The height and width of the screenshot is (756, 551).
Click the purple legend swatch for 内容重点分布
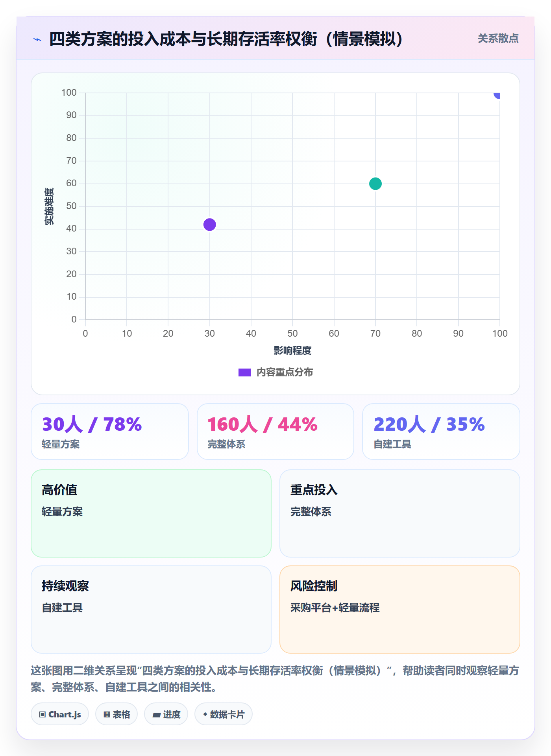point(244,372)
